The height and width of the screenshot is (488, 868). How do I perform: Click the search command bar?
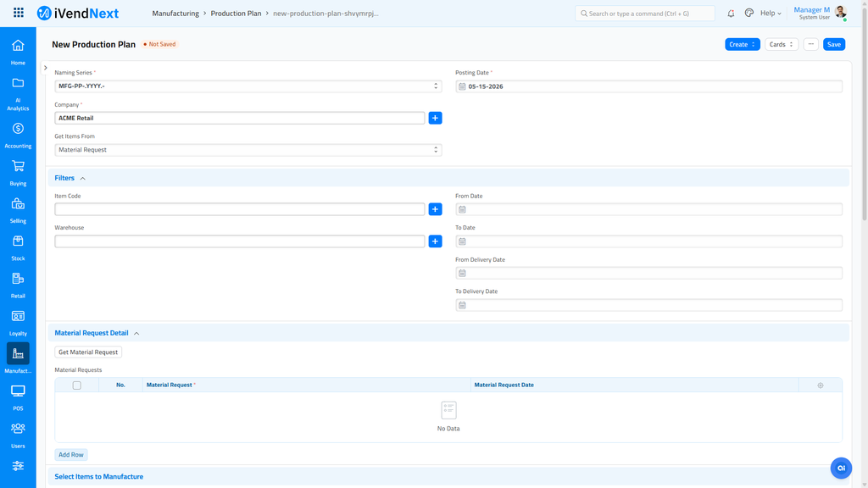pyautogui.click(x=645, y=14)
